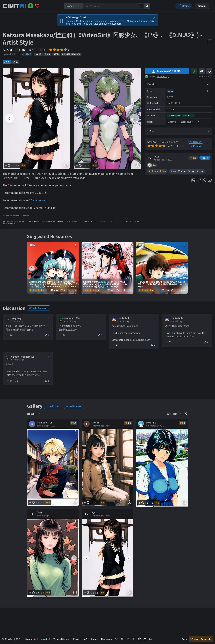Viewport: 215px width, 644px height.
Task: Click the SafeTensor info icon
Action: coord(211,77)
